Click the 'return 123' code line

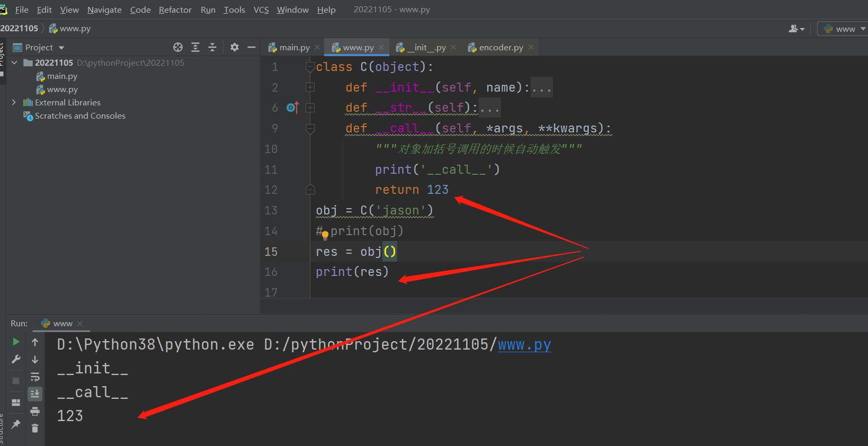click(411, 190)
